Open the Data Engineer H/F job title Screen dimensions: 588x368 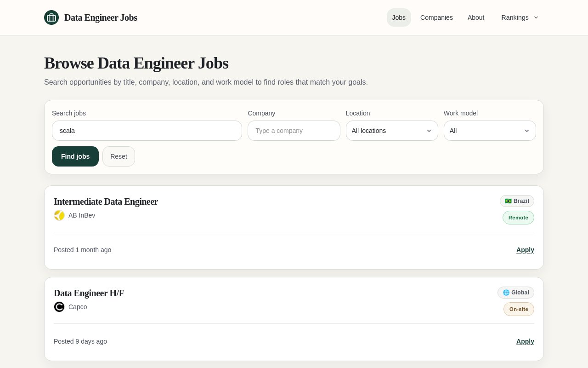(89, 293)
